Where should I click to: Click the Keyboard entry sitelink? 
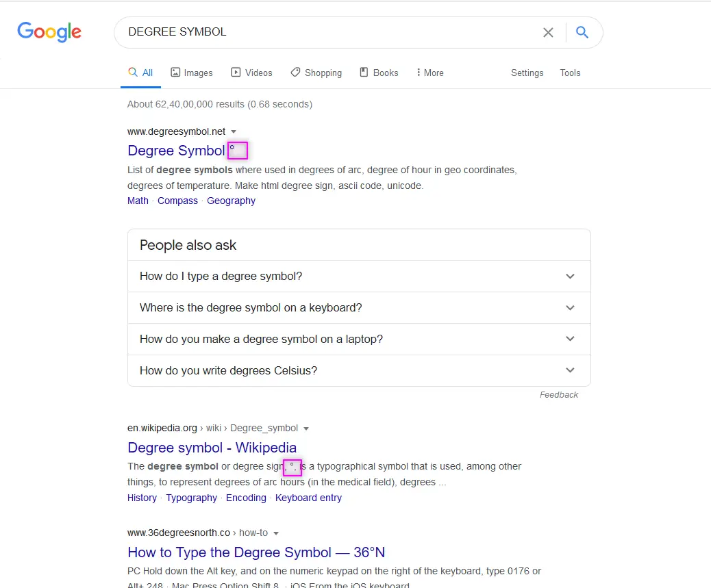coord(308,498)
